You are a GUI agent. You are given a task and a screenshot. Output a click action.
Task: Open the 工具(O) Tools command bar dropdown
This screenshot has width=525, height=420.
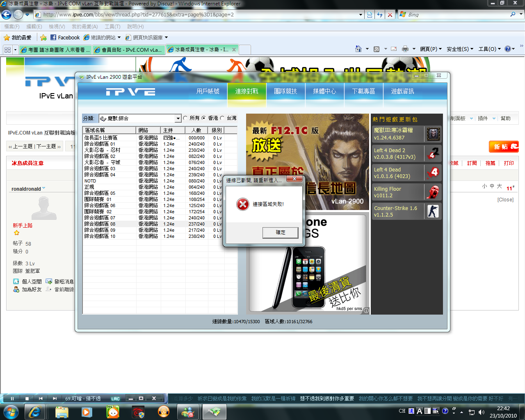click(x=490, y=49)
